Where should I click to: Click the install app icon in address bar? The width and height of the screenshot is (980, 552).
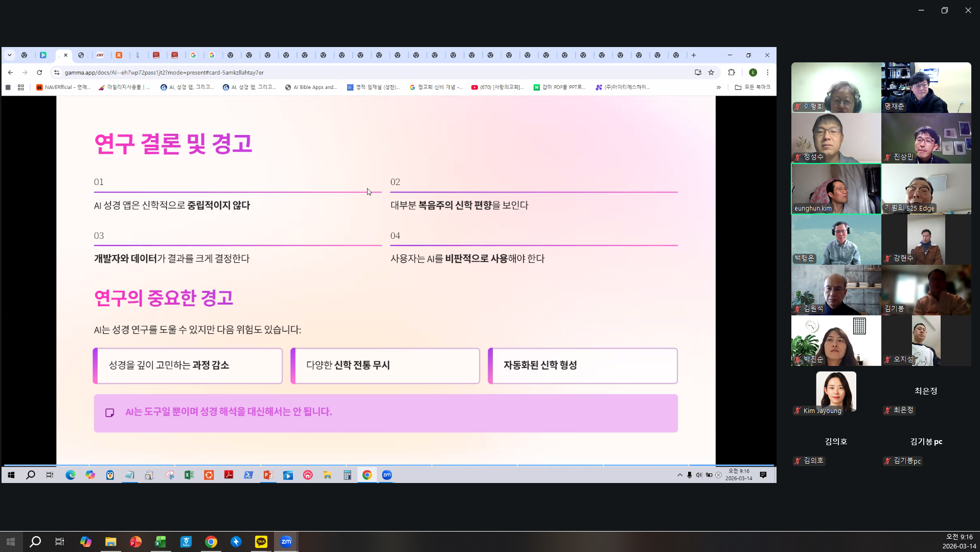[698, 73]
